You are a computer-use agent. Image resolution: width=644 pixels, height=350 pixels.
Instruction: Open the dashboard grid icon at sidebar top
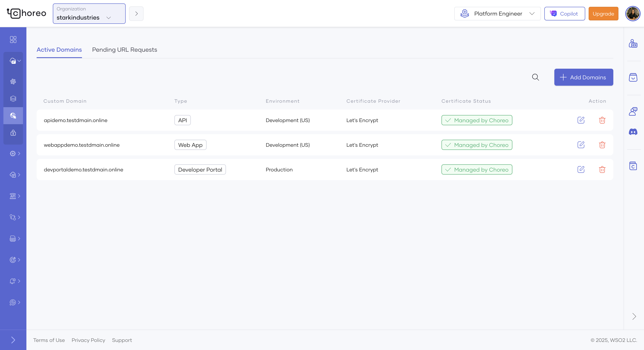13,39
